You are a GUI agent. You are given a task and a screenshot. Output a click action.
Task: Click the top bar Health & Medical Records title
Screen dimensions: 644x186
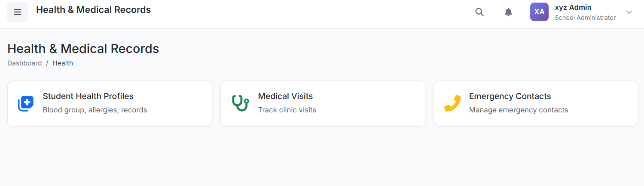[x=93, y=10]
